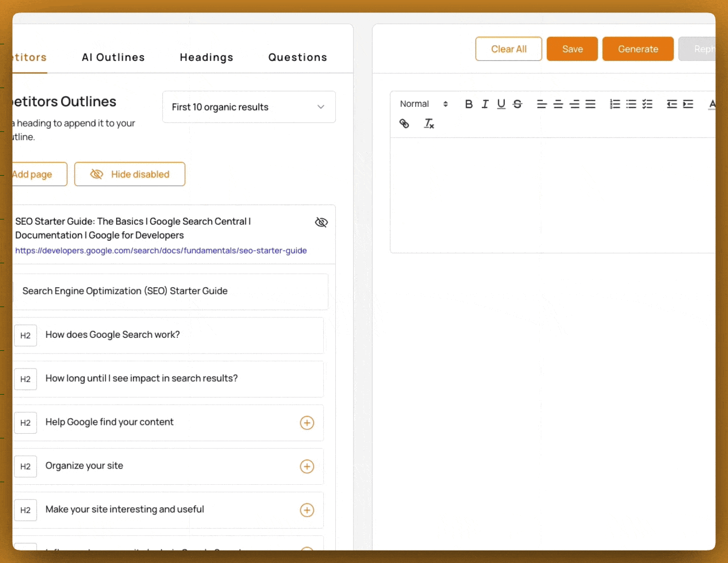Toggle bold formatting in editor toolbar
The image size is (728, 563).
[x=469, y=104]
